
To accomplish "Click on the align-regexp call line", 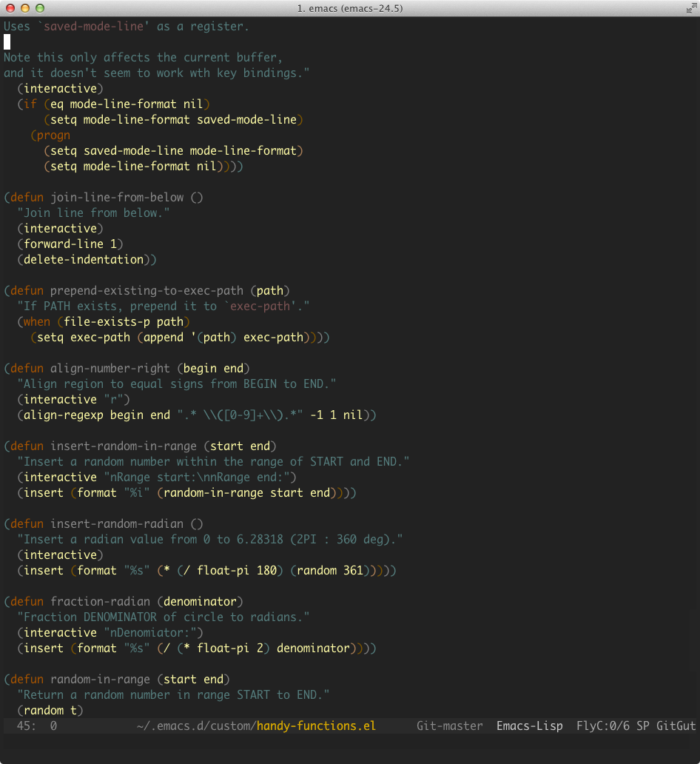I will coord(197,415).
